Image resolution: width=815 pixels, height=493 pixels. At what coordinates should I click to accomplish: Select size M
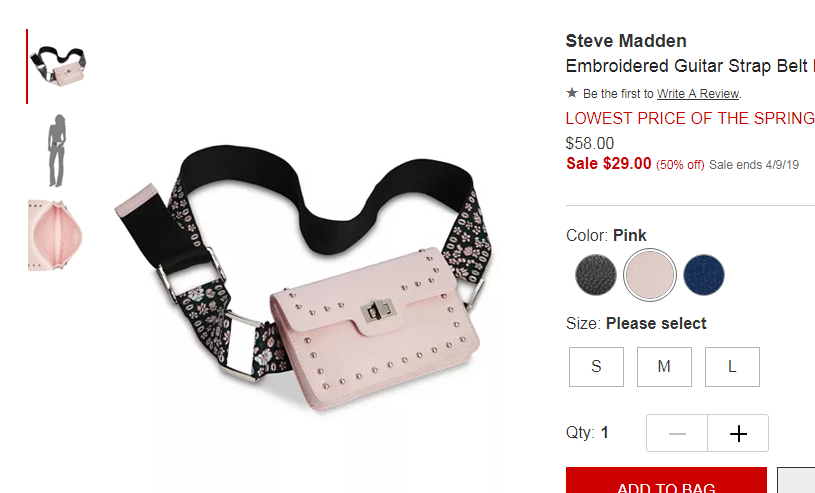point(664,367)
